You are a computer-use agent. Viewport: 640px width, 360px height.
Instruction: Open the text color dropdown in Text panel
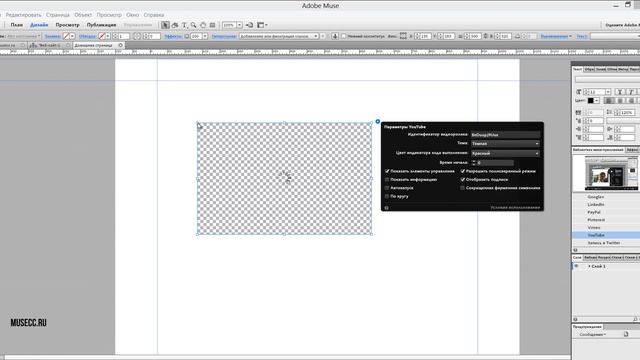point(596,100)
